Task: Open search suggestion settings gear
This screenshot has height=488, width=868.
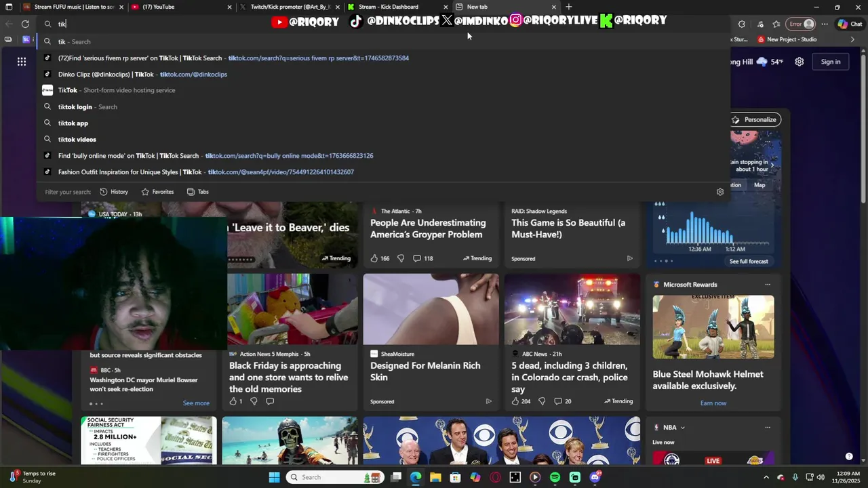Action: (x=720, y=192)
